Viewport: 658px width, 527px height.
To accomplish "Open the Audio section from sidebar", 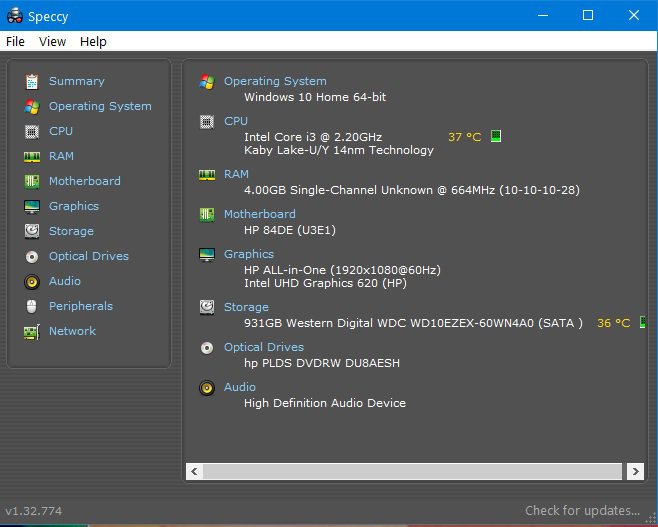I will (x=65, y=281).
